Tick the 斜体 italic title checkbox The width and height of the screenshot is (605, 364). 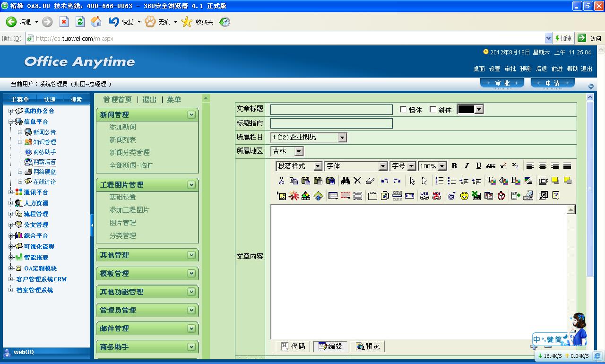(433, 110)
